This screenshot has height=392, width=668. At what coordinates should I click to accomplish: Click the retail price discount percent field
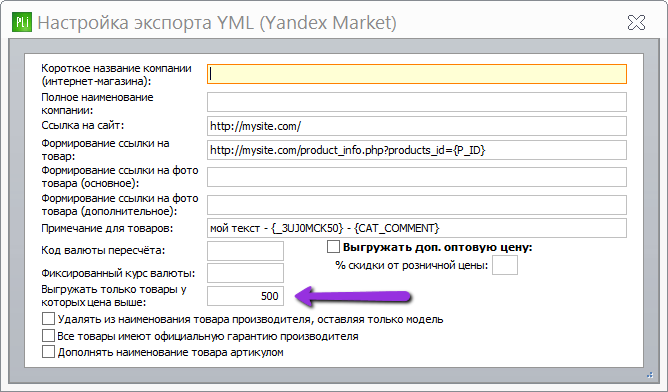[x=505, y=265]
